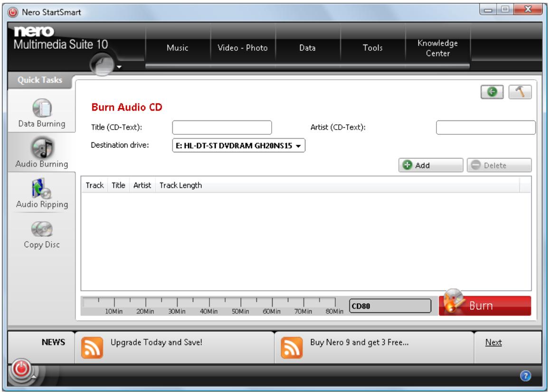
Task: Open the Data Burning quick task
Action: point(42,112)
